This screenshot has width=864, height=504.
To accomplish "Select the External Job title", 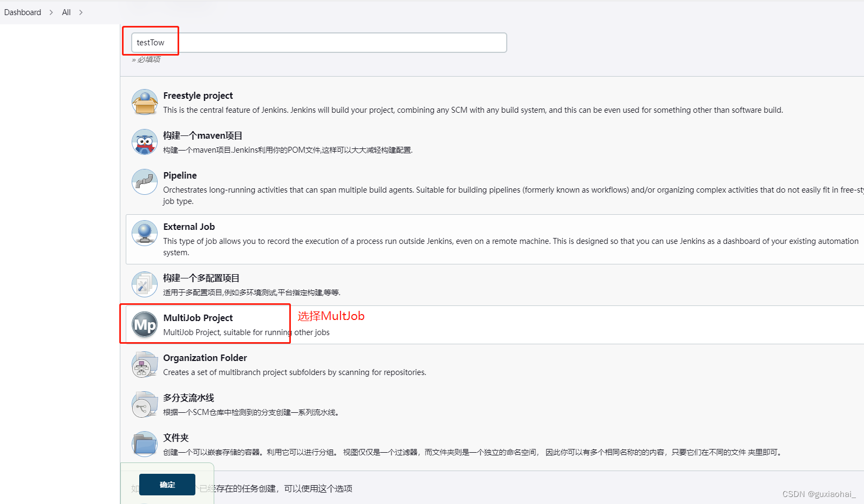I will (189, 227).
